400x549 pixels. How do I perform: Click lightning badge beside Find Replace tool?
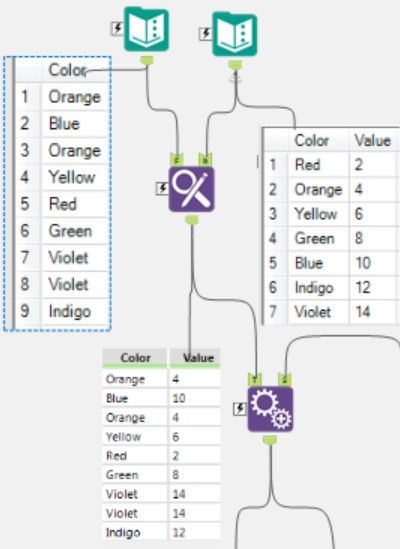tap(162, 188)
